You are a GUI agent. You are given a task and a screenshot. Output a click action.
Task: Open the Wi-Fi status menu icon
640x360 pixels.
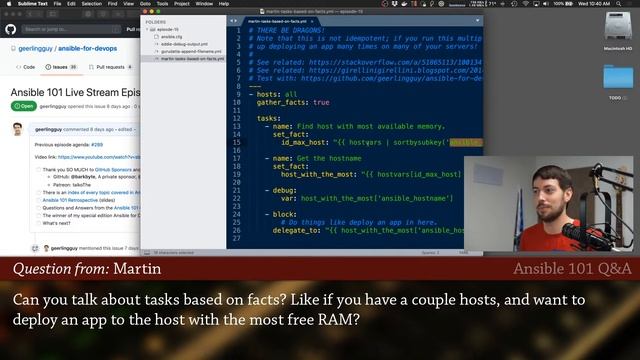coord(525,4)
